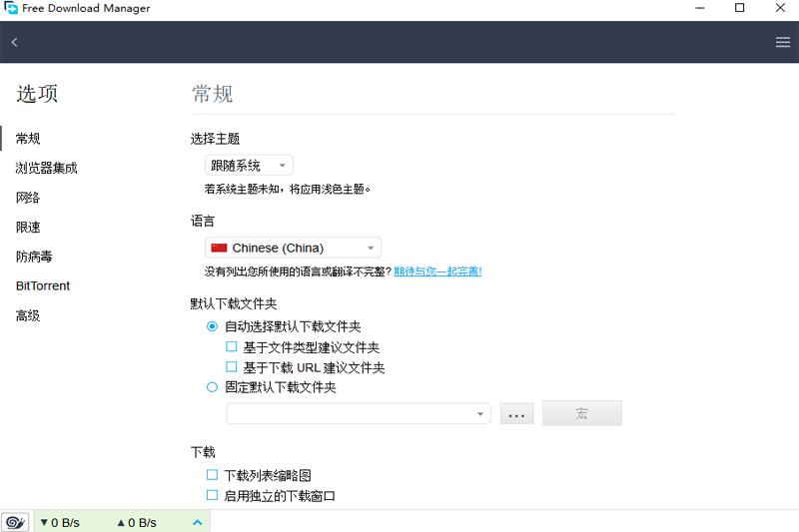Maximize the Free Download Manager window

click(740, 8)
